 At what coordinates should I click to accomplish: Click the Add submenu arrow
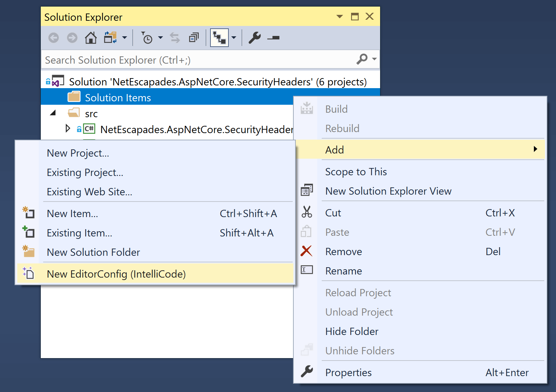pyautogui.click(x=535, y=149)
